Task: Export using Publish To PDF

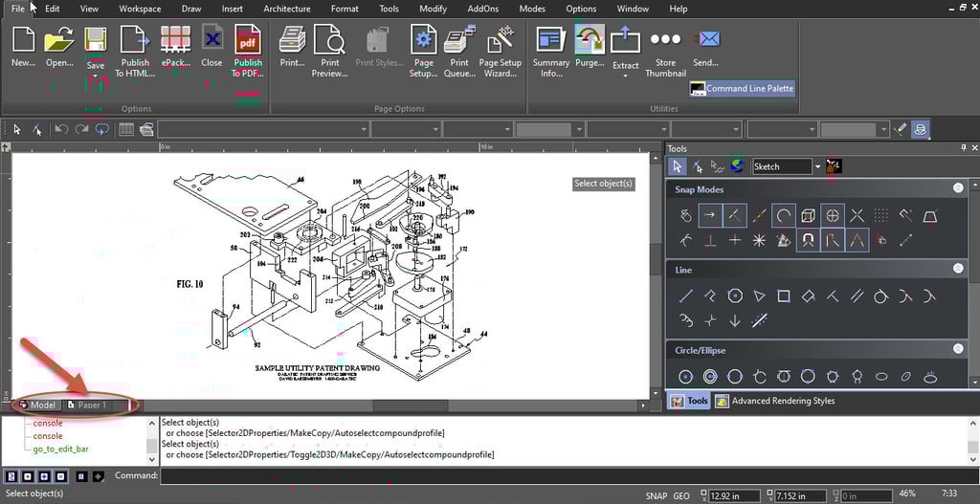Action: pos(248,40)
